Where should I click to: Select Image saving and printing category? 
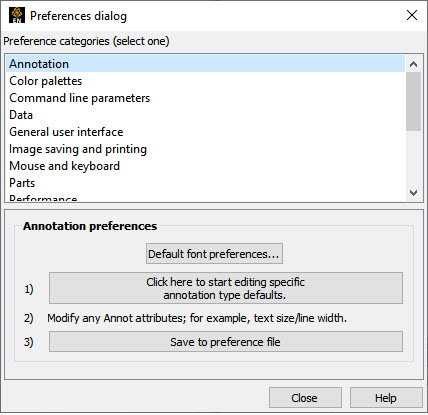tap(205, 149)
